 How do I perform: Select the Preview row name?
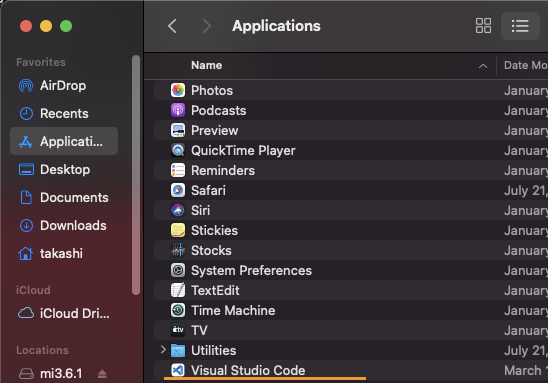(215, 130)
